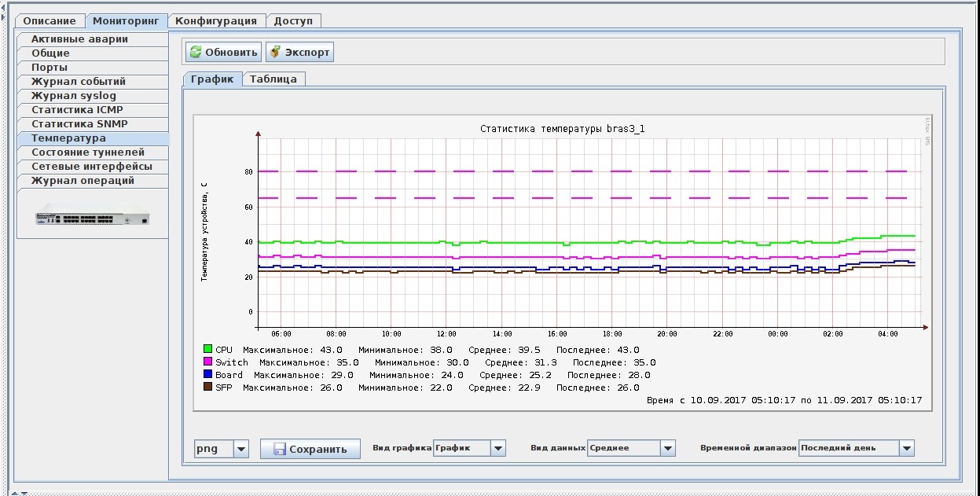Select Активные аварии in the sidebar
The image size is (980, 496).
click(x=79, y=39)
